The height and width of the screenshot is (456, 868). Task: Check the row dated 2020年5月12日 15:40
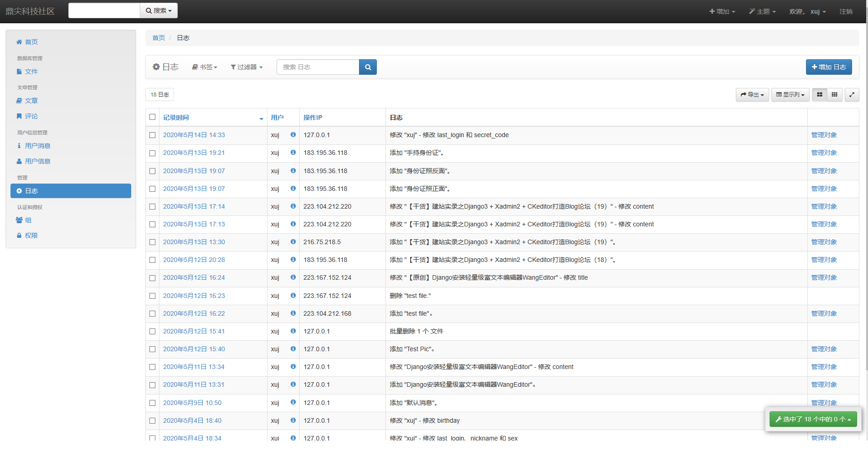point(153,349)
